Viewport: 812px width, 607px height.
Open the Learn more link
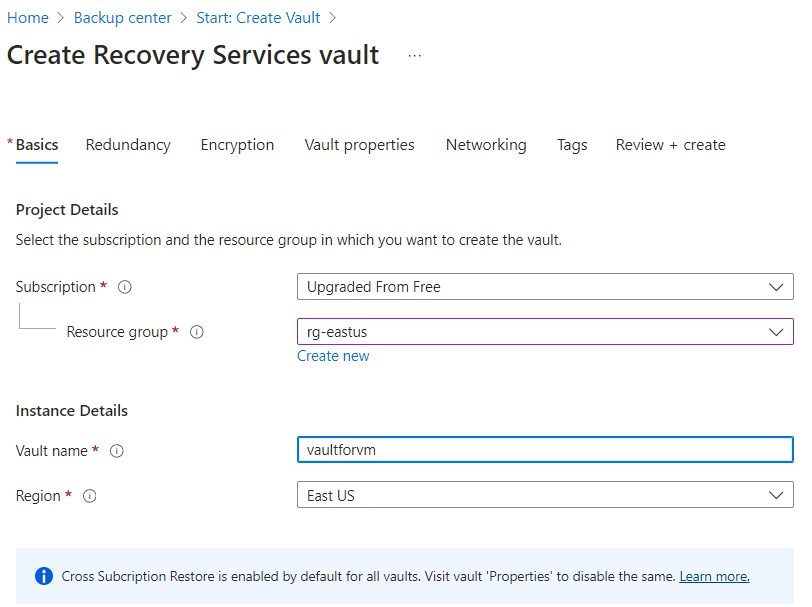[x=714, y=577]
